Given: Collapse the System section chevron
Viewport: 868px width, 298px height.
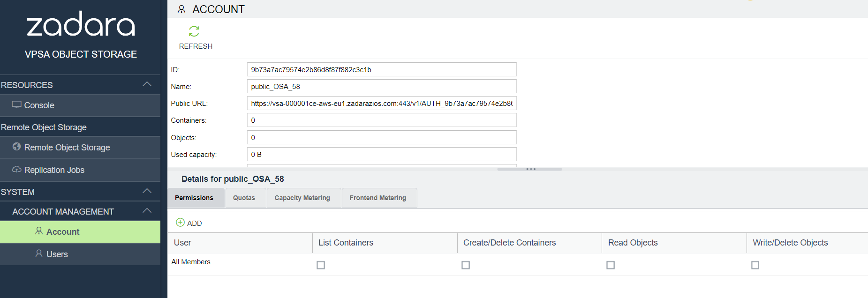Looking at the screenshot, I should pos(147,191).
